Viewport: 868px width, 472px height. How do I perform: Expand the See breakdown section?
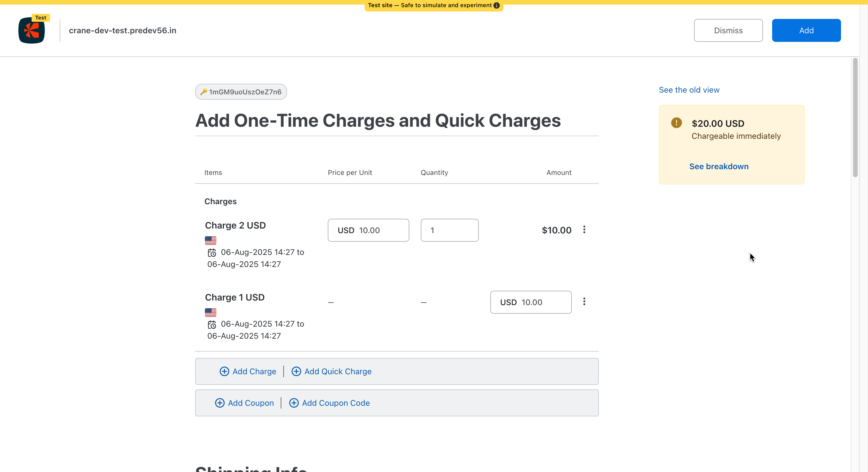(719, 166)
